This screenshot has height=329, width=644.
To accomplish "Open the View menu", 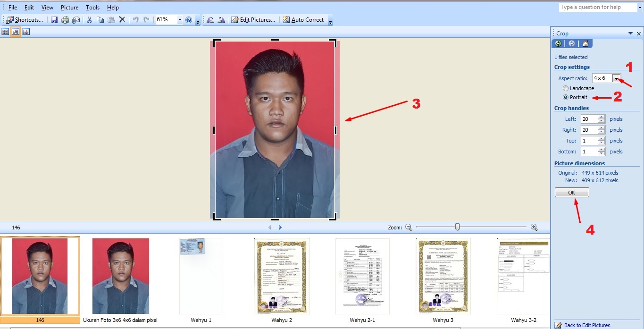I will [47, 8].
